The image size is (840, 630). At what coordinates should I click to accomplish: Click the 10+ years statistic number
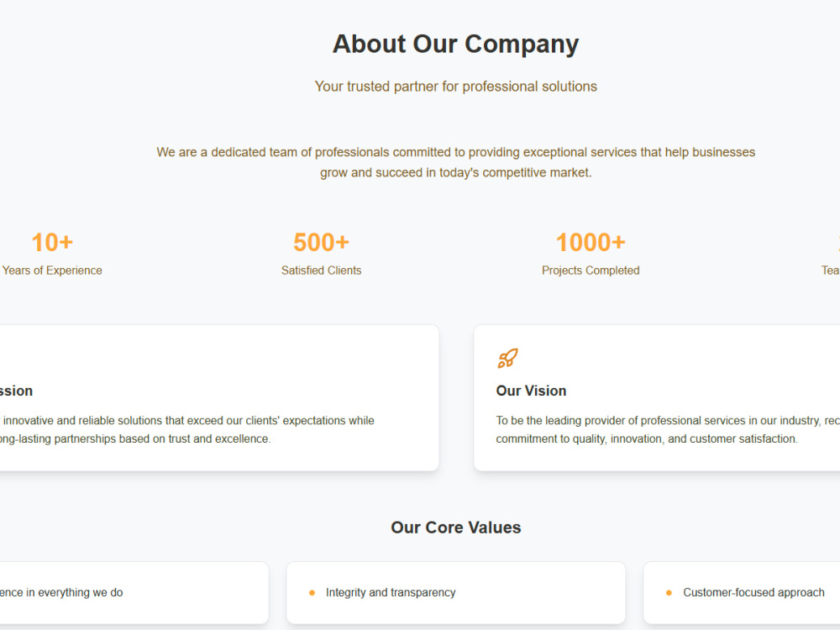click(x=52, y=242)
